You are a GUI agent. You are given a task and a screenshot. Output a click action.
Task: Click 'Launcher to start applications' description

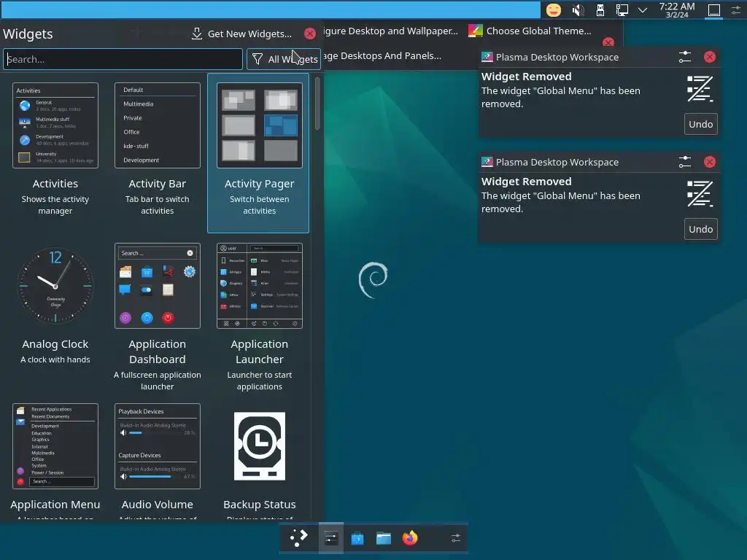point(259,381)
